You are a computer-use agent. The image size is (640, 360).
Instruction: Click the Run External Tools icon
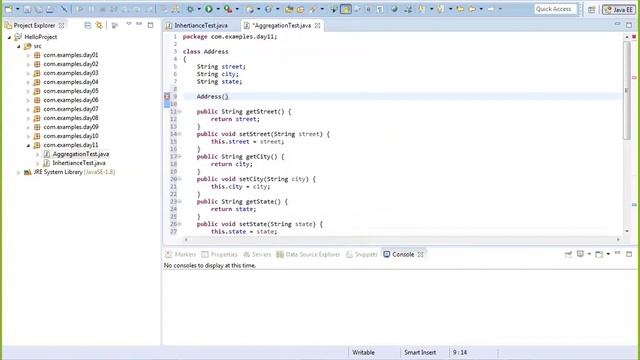pos(228,9)
